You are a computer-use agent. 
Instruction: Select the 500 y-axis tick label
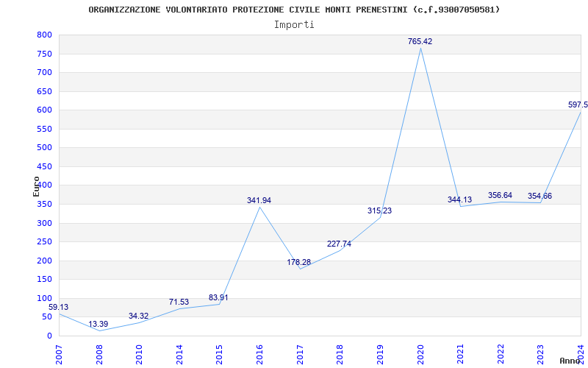[44, 148]
